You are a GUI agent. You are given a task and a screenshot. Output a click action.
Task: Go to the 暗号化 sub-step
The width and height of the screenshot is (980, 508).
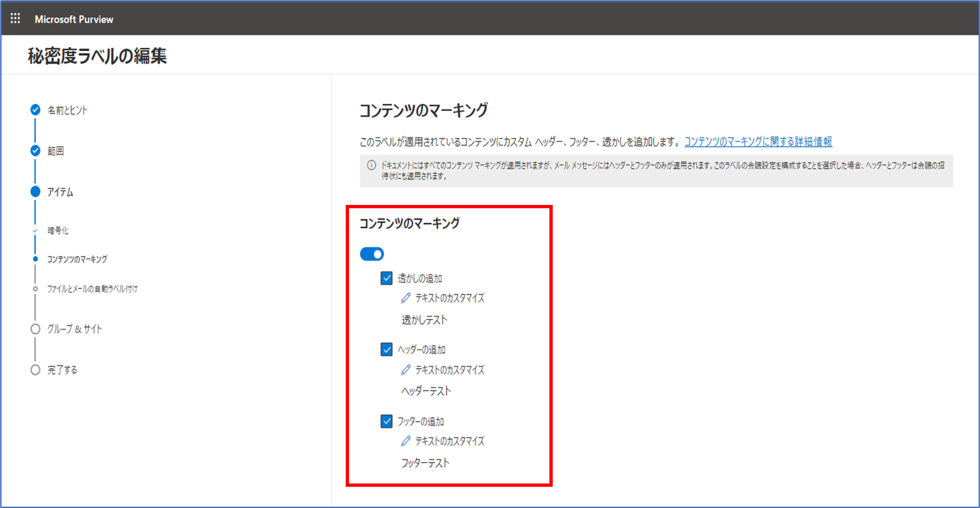coord(58,231)
